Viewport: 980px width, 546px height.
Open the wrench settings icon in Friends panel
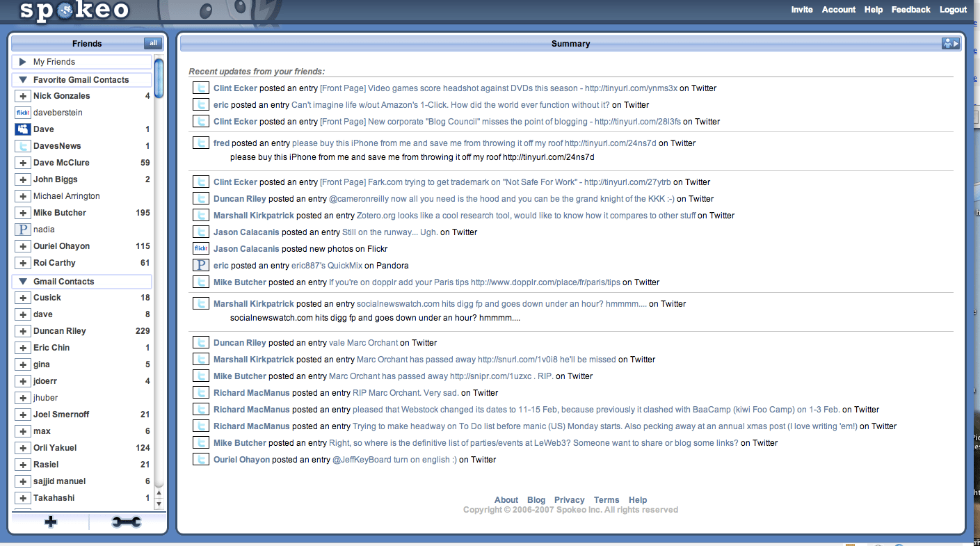[127, 522]
